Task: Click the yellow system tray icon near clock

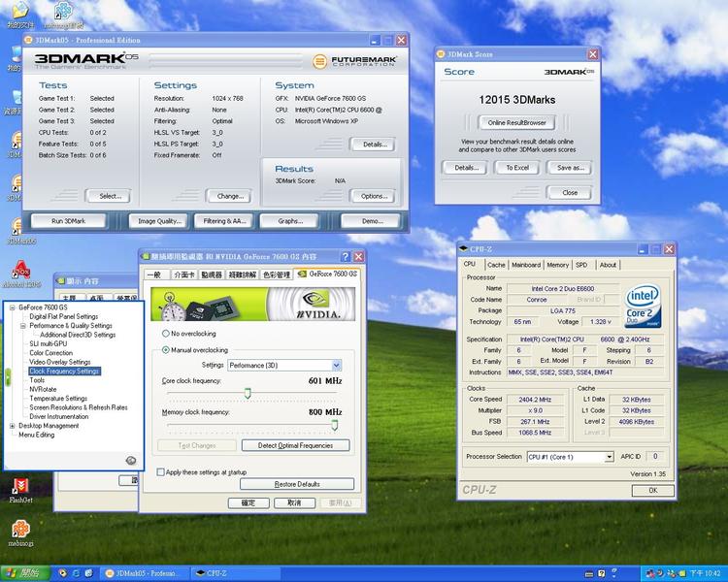Action: point(681,574)
